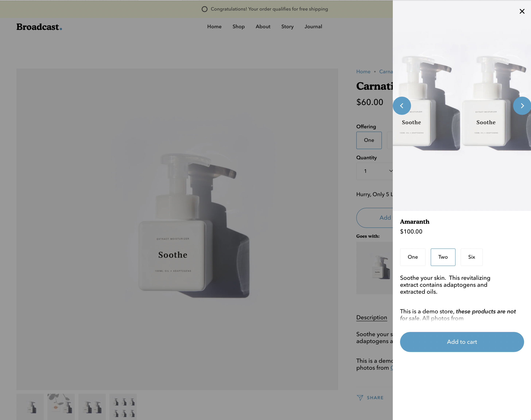Switch to the Description tab
Viewport: 531px width, 420px height.
(x=372, y=317)
